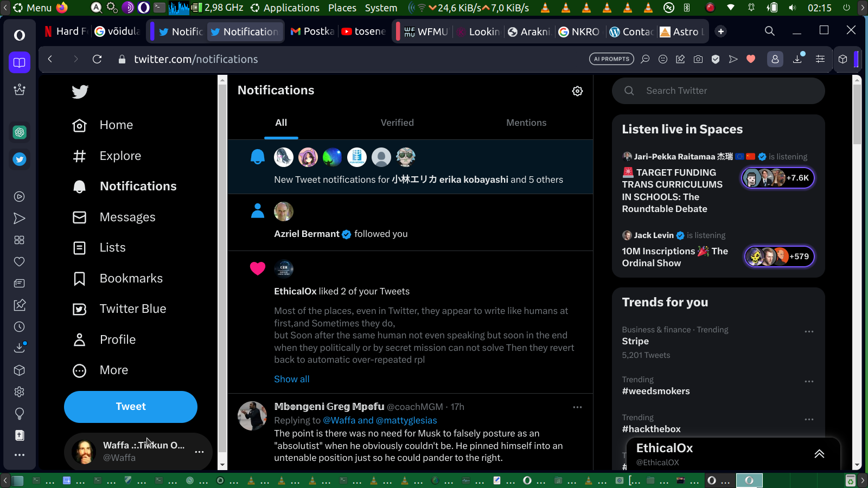
Task: Select the All notifications tab
Action: (x=281, y=123)
